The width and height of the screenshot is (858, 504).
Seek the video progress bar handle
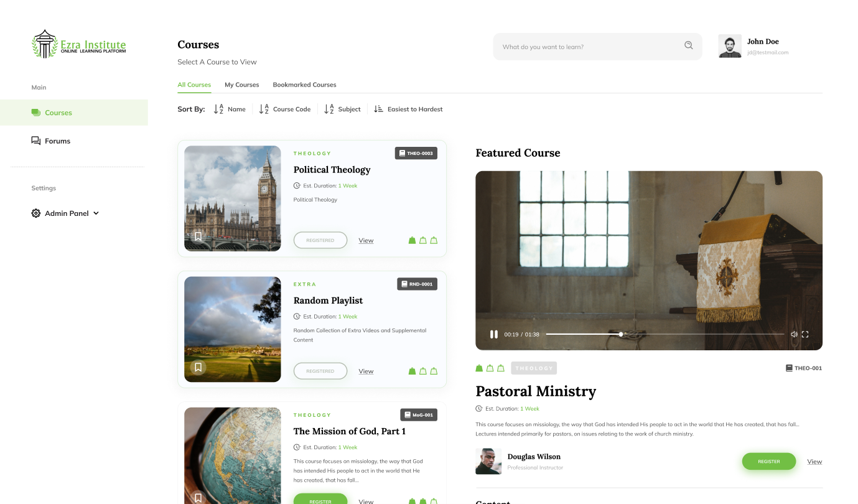tap(621, 334)
